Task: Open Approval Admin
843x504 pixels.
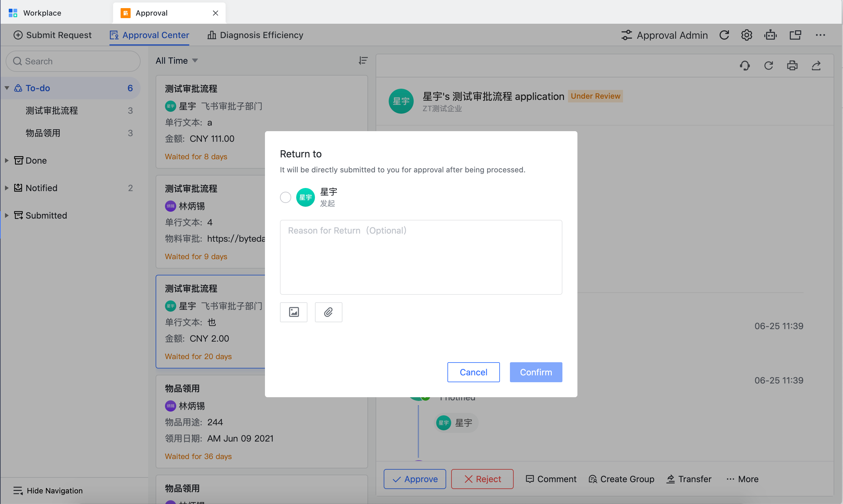Action: (x=664, y=35)
